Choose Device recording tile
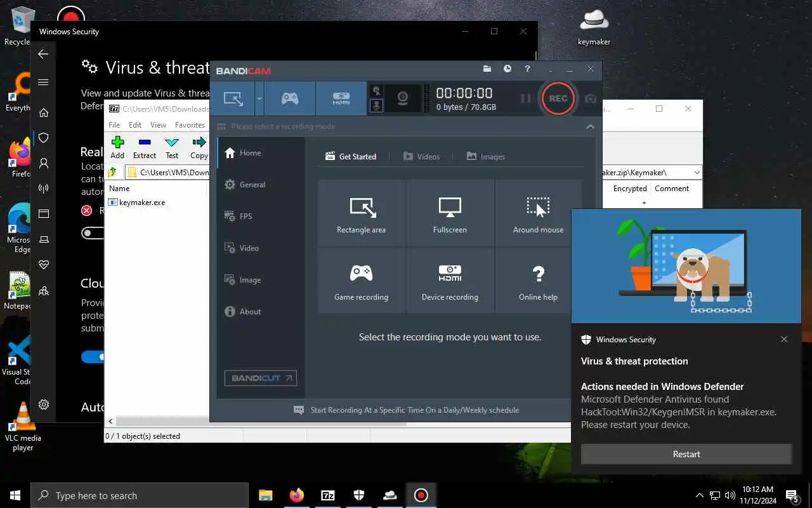This screenshot has width=812, height=508. [450, 281]
